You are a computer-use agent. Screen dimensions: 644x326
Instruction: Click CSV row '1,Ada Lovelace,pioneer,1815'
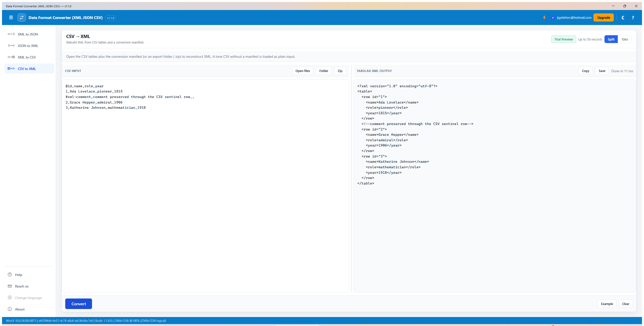pyautogui.click(x=94, y=91)
